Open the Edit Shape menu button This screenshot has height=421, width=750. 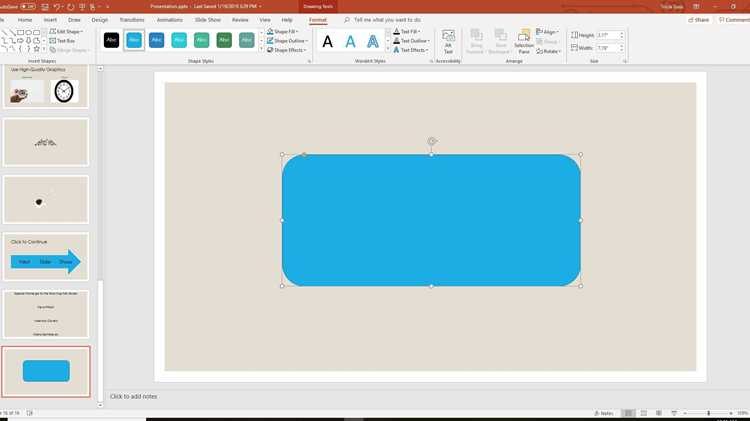(66, 32)
